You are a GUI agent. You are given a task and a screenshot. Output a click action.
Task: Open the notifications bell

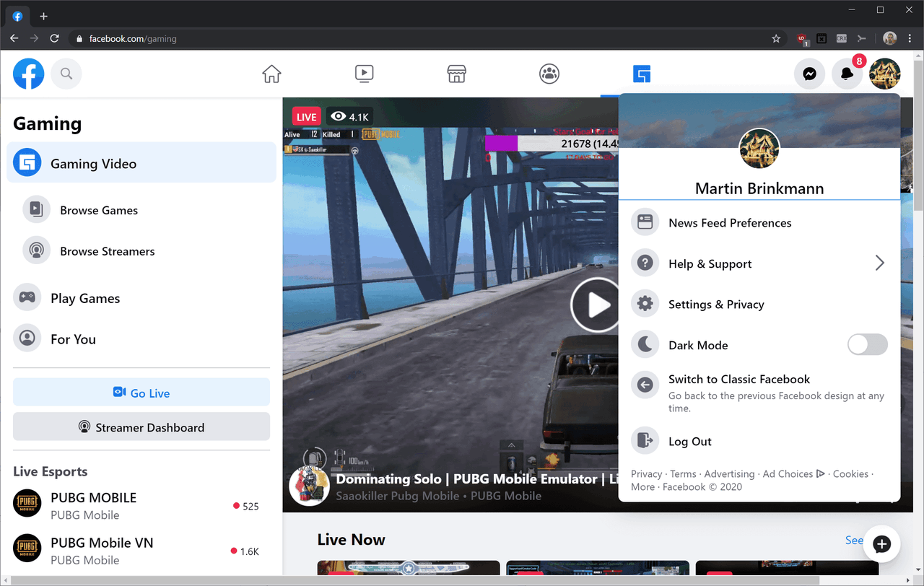coord(847,74)
